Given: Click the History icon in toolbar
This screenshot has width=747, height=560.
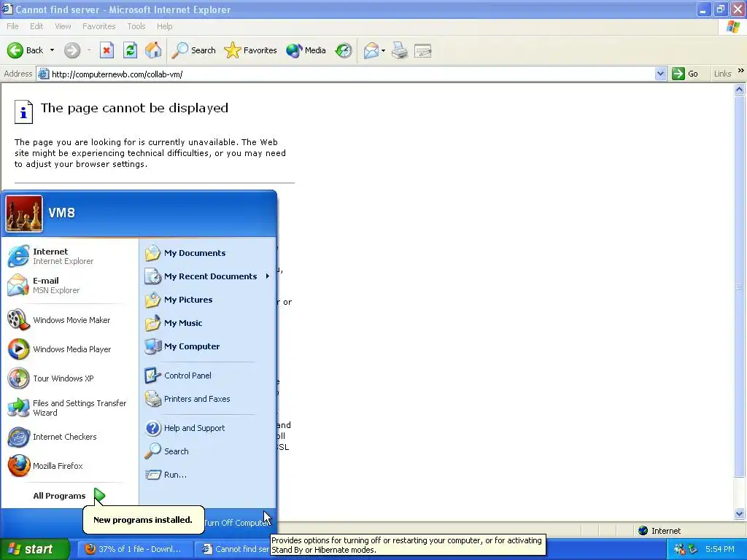Looking at the screenshot, I should [x=344, y=50].
